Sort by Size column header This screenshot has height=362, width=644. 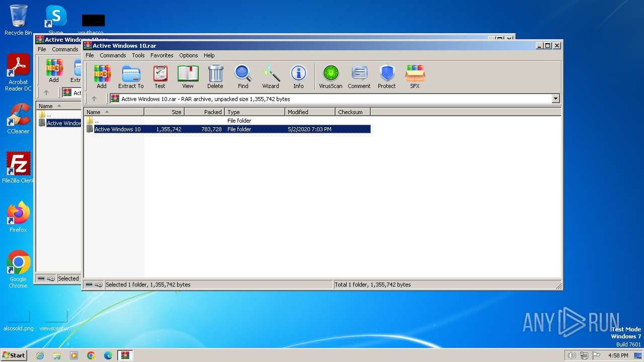[165, 112]
